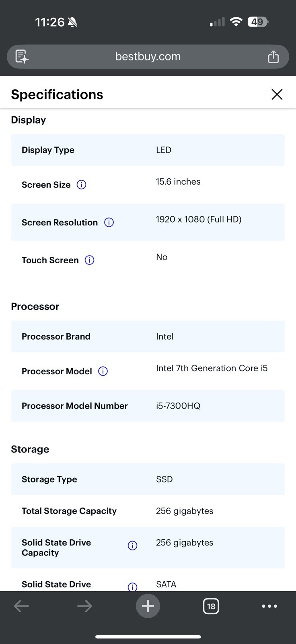Screen dimensions: 296x644
Task: Open Solid State Drive Capacity info
Action: pyautogui.click(x=132, y=545)
